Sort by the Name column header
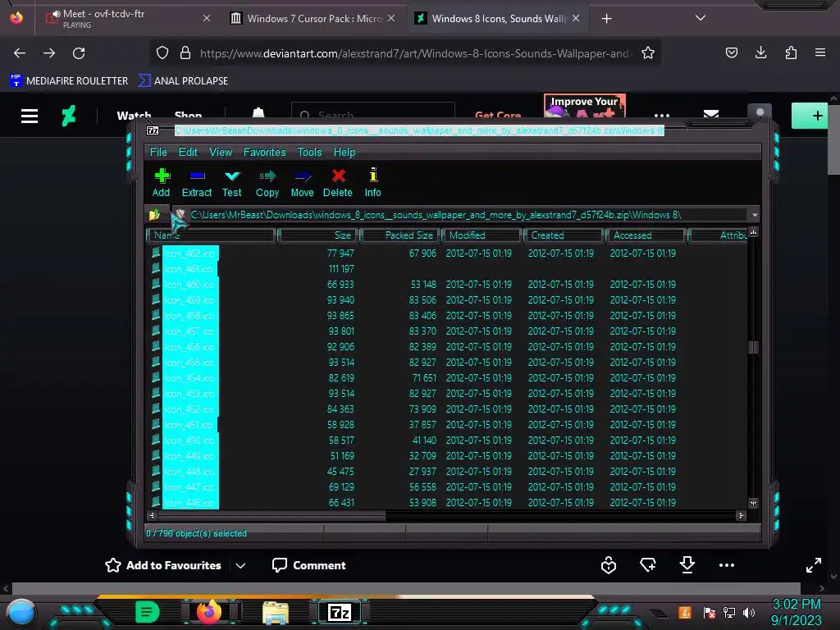 pos(211,235)
